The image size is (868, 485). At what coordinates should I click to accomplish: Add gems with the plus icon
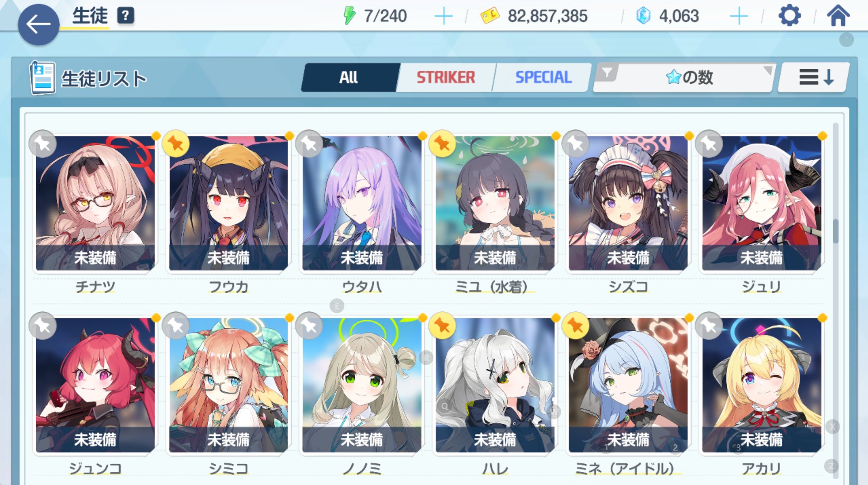click(x=739, y=16)
